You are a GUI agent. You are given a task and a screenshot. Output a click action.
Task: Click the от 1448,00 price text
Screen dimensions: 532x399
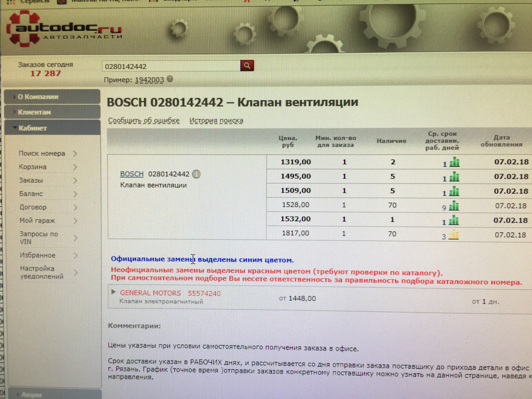(x=297, y=298)
